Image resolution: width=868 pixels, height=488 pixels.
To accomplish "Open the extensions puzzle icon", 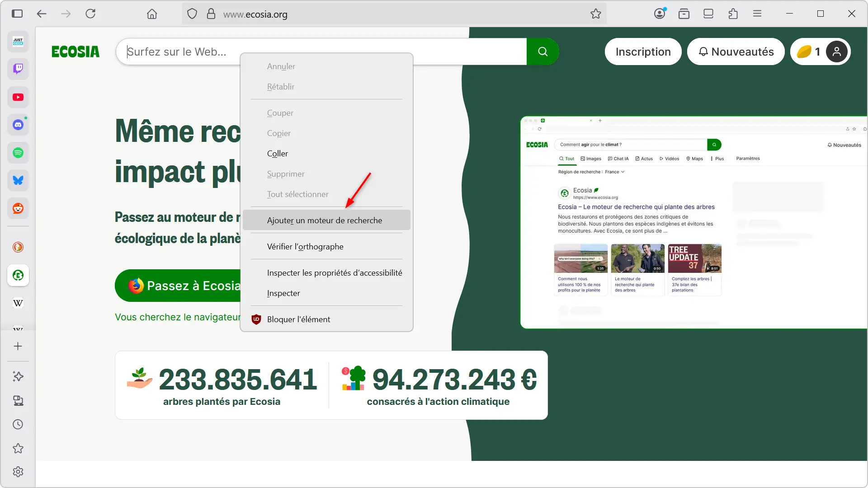I will coord(733,14).
